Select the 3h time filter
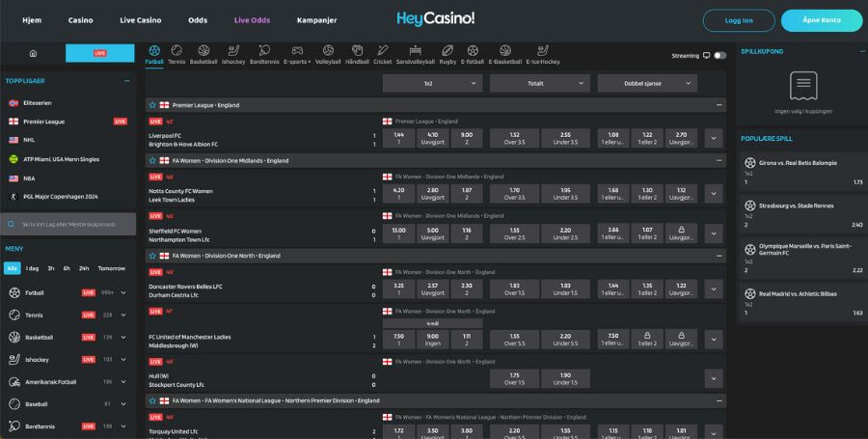Image resolution: width=868 pixels, height=439 pixels. tap(51, 268)
